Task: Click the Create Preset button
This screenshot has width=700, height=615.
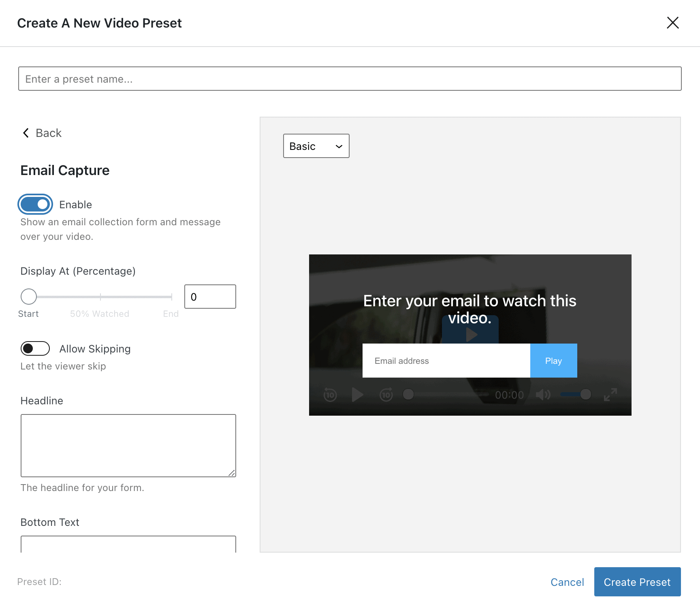Action: 637,582
